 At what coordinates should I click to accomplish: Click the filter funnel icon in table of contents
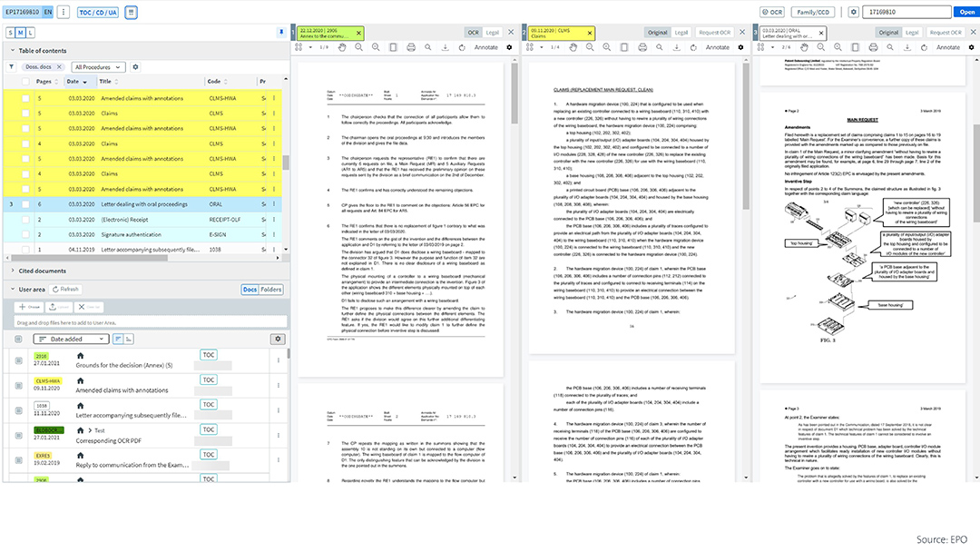coord(12,67)
